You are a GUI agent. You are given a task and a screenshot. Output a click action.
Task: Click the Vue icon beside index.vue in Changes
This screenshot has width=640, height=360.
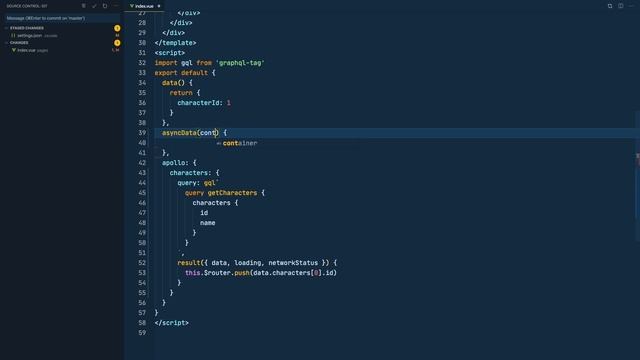(x=13, y=50)
